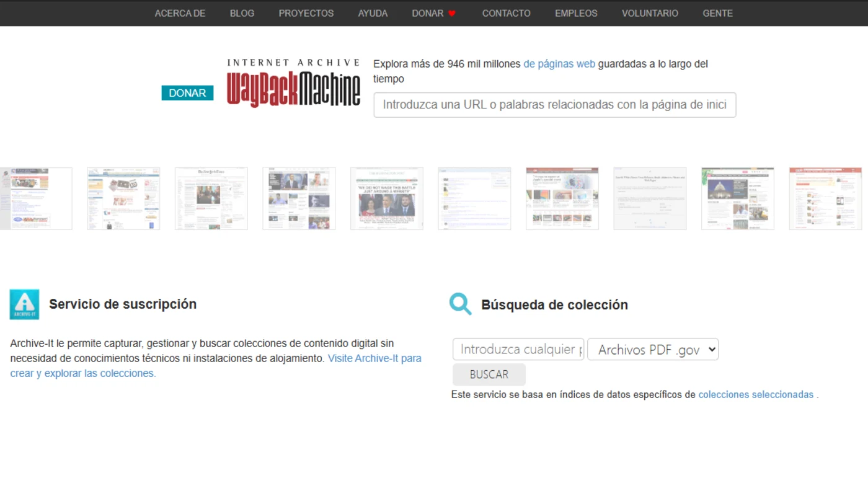Screen dimensions: 868x496
Task: Go to the BLOG page
Action: [x=242, y=13]
